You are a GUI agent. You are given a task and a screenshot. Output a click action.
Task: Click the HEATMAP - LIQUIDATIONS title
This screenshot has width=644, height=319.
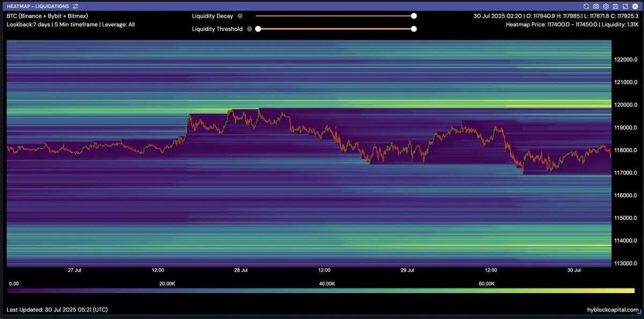click(x=38, y=6)
